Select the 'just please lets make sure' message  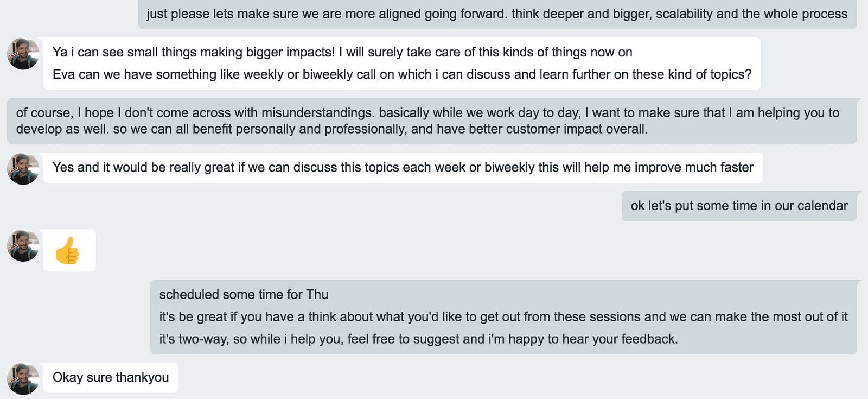pos(497,14)
